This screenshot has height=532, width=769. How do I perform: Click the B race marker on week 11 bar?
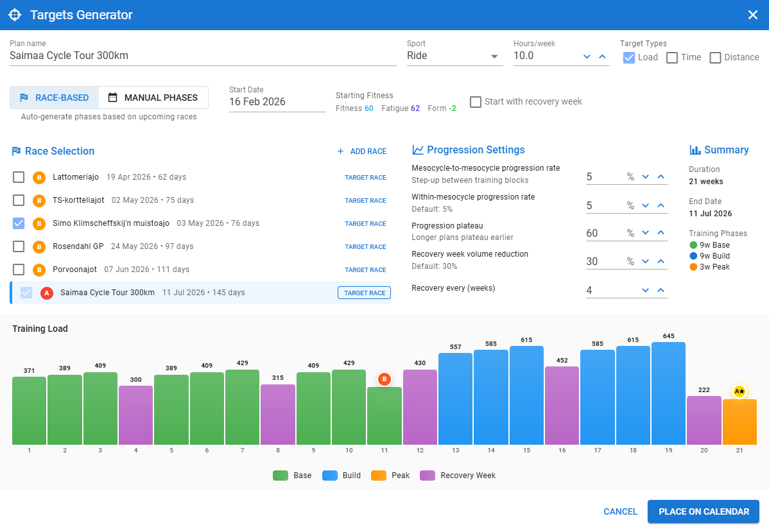point(384,379)
